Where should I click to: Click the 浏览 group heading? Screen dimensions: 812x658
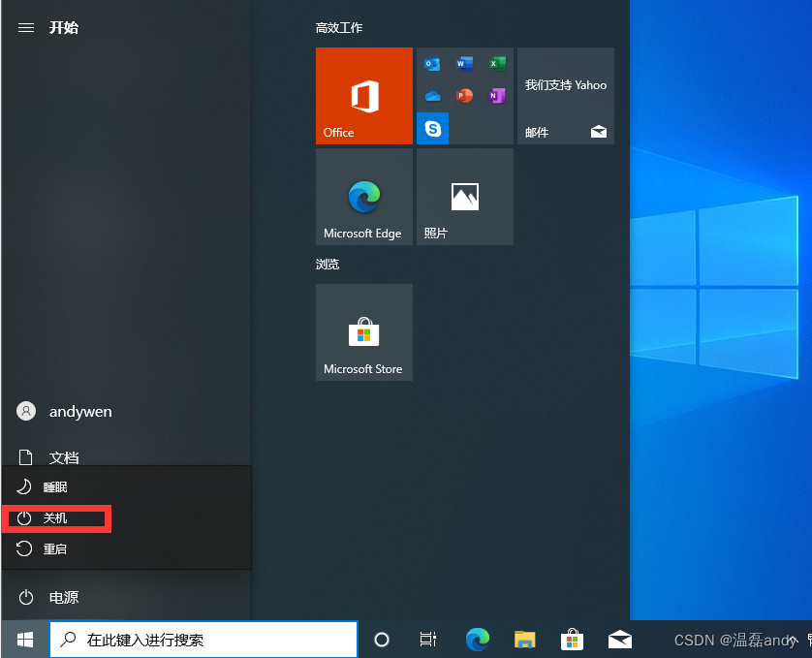point(328,265)
